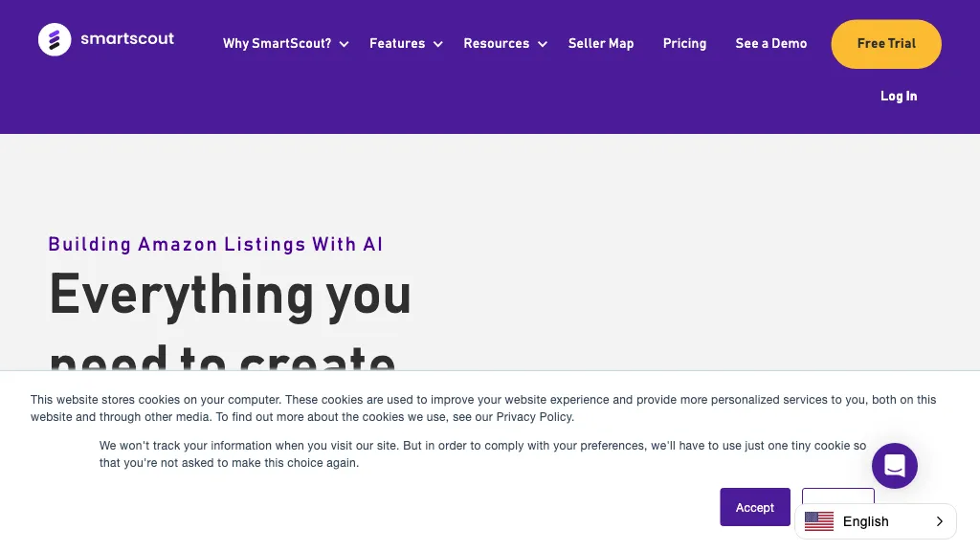Click the Log In link
Image resolution: width=980 pixels, height=551 pixels.
pos(899,96)
